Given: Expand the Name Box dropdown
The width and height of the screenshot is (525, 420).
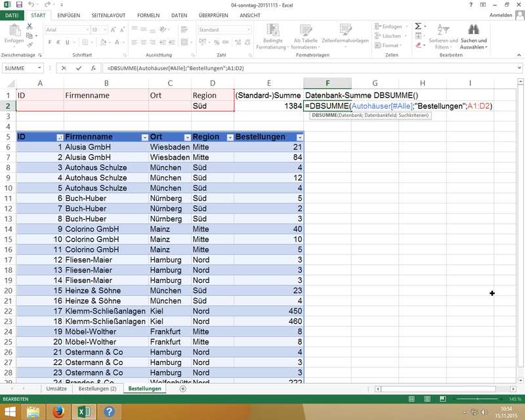Looking at the screenshot, I should tap(39, 68).
